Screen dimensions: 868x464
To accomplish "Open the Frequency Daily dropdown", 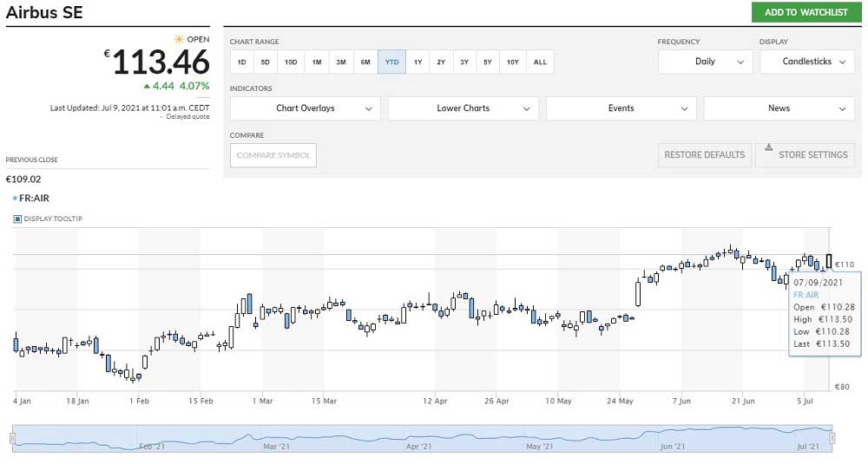I will [705, 62].
